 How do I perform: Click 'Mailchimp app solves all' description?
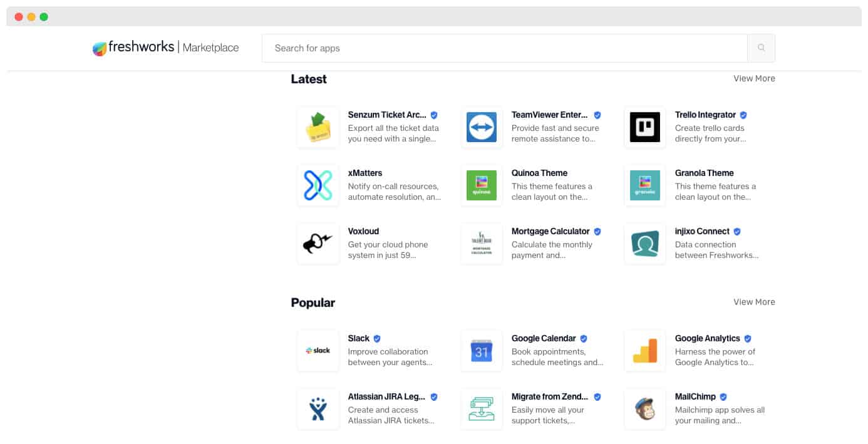click(x=720, y=415)
